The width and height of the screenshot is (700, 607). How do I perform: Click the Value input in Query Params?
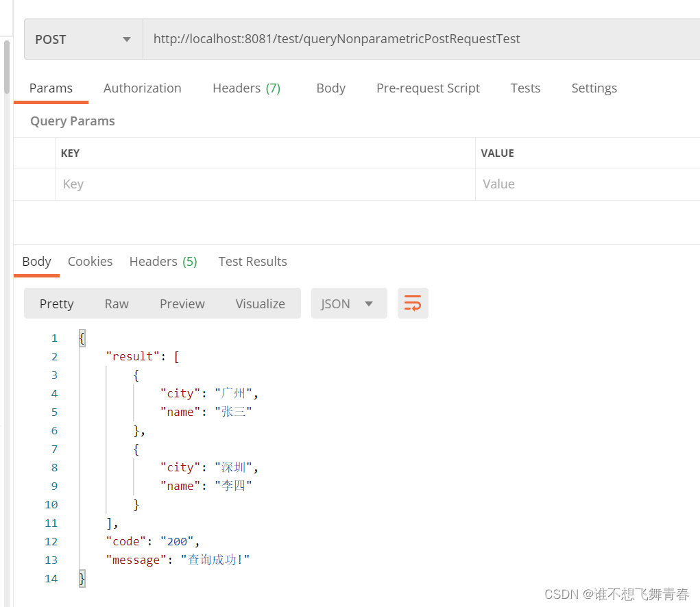(588, 184)
